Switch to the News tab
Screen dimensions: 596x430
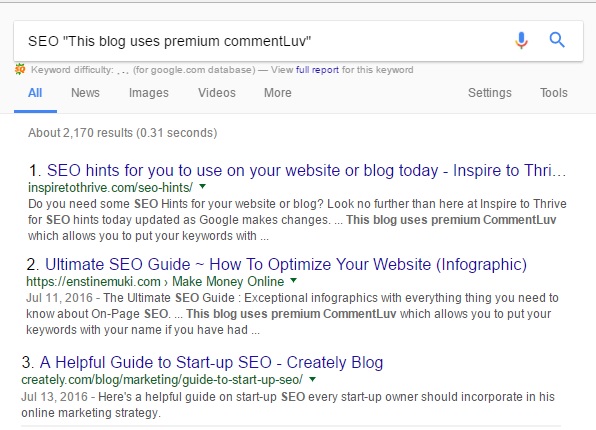pyautogui.click(x=85, y=93)
